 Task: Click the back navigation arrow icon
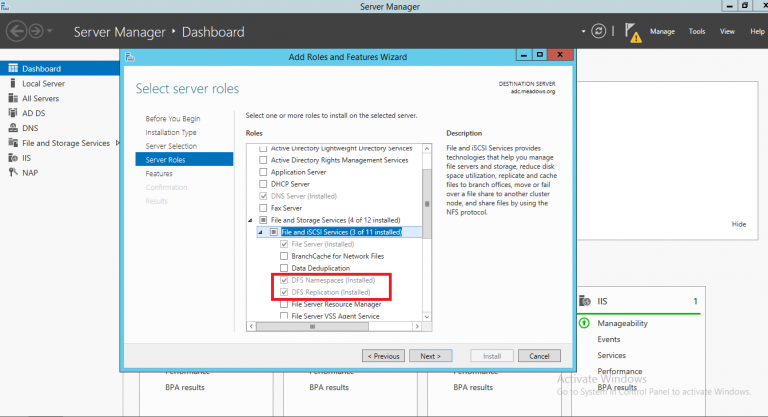(x=16, y=31)
